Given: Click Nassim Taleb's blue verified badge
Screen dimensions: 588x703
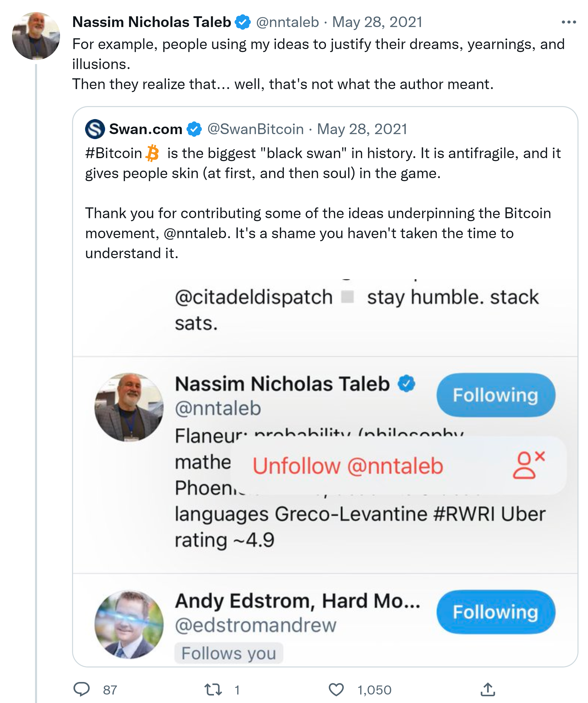Looking at the screenshot, I should [242, 23].
